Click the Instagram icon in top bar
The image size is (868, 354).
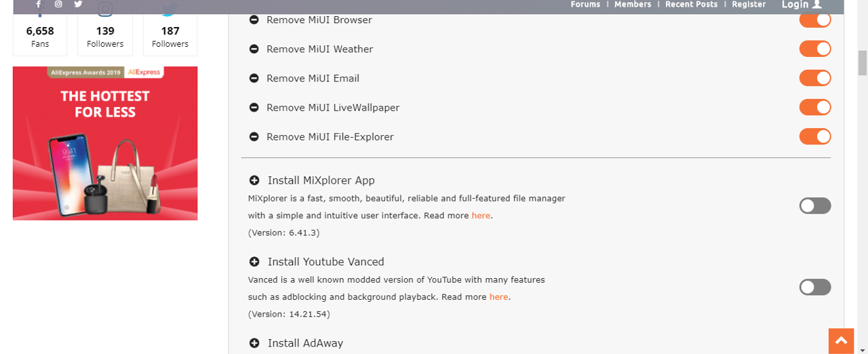[59, 4]
